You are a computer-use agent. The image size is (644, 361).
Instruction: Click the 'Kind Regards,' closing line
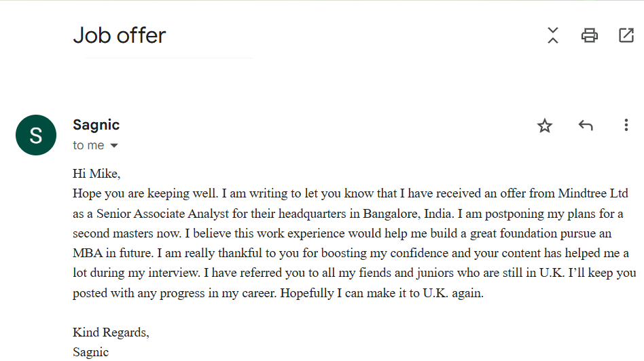111,332
